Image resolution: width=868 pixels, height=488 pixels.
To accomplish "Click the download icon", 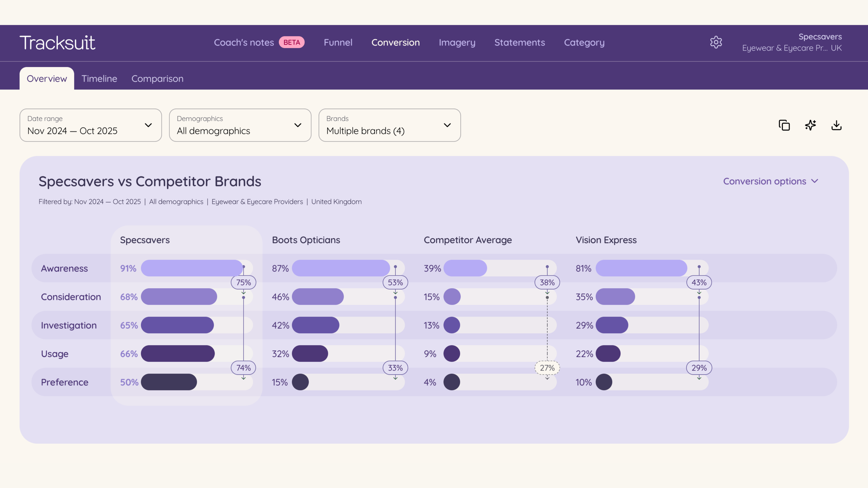I will 836,125.
